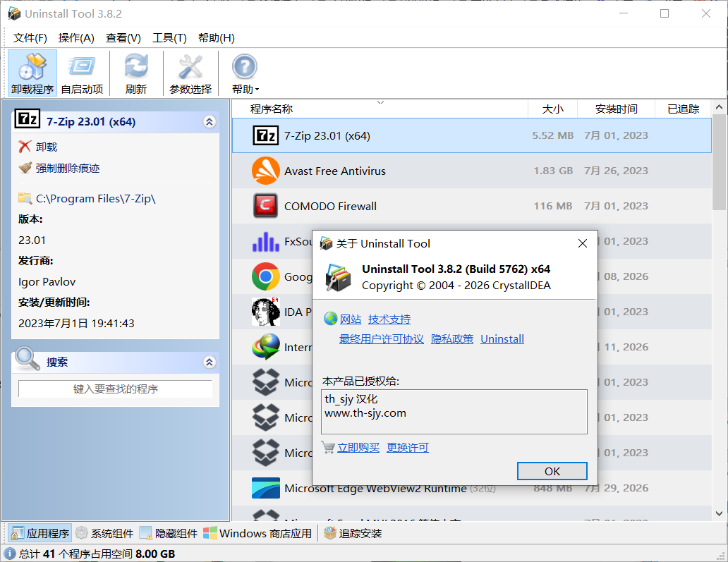Click the Uninstall Tool logo in about dialog
This screenshot has width=728, height=562.
(338, 277)
